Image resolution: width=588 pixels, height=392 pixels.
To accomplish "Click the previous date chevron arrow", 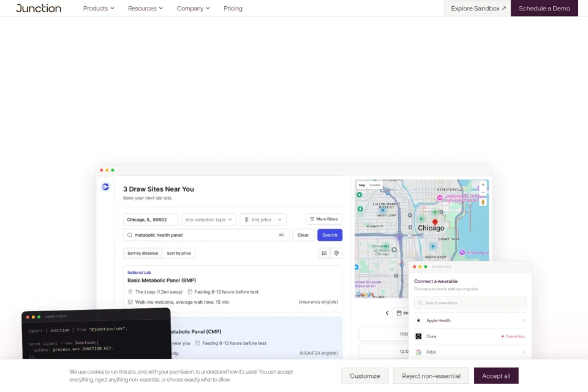I will pyautogui.click(x=387, y=313).
